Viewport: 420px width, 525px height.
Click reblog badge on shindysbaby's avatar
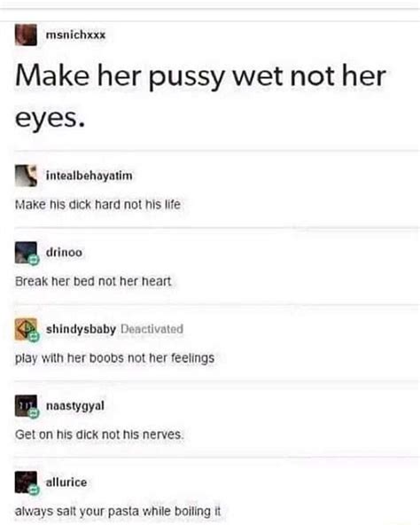click(x=34, y=337)
